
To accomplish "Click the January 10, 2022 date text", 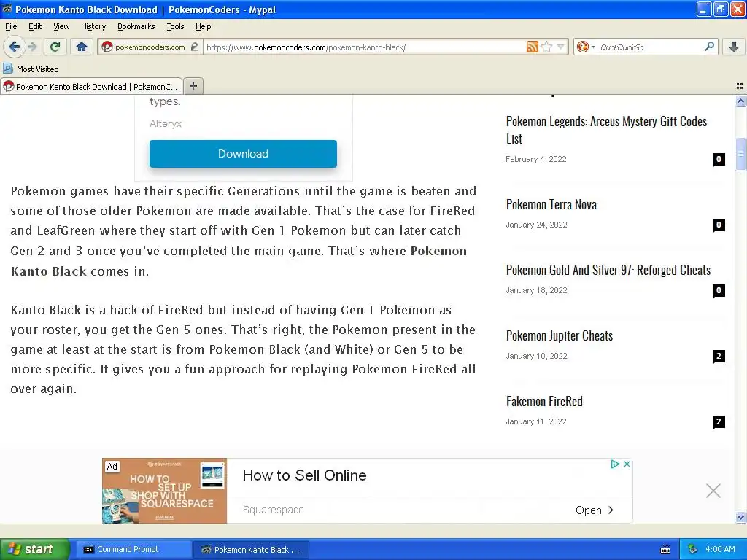I will [x=536, y=356].
